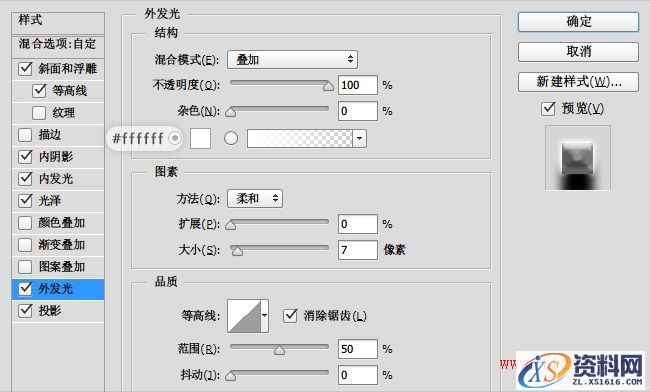Toggle the 内阴影 checkbox
The height and width of the screenshot is (392, 650).
point(25,156)
